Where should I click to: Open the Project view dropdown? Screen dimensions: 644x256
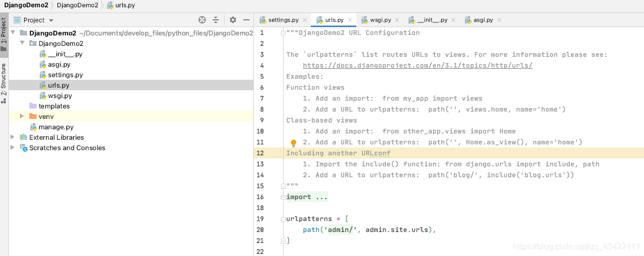(51, 20)
